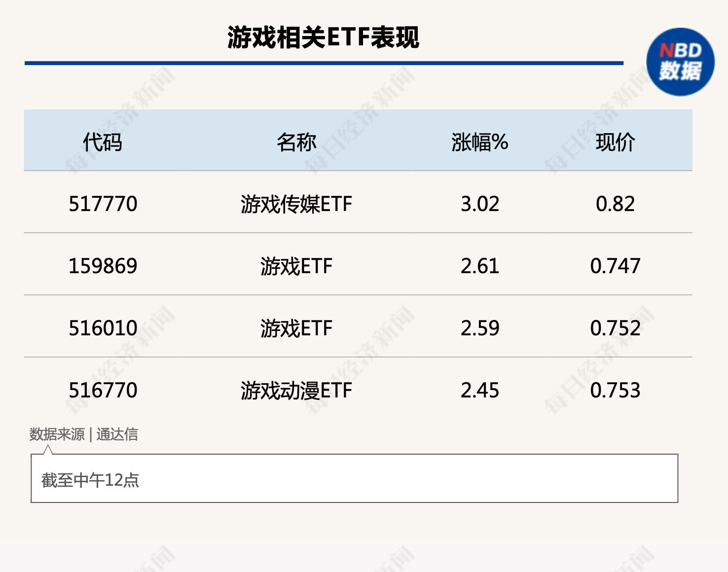Click the 2.61 gain value
The image size is (728, 572).
click(480, 266)
